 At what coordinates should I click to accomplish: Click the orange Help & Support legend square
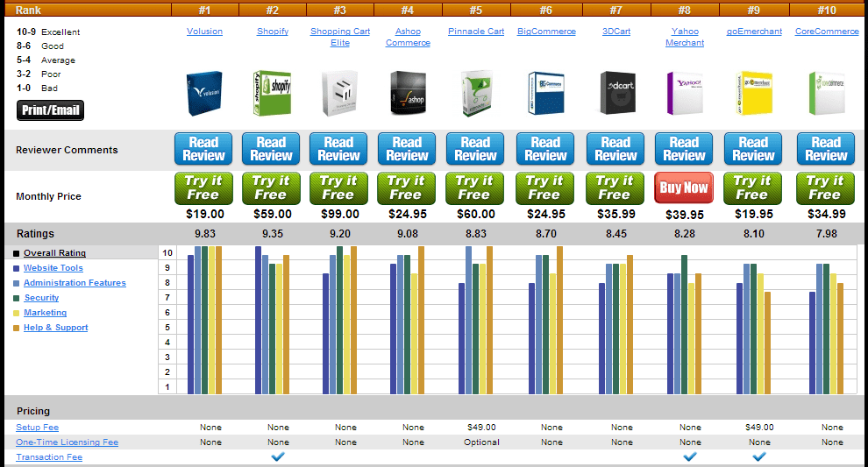(x=16, y=328)
